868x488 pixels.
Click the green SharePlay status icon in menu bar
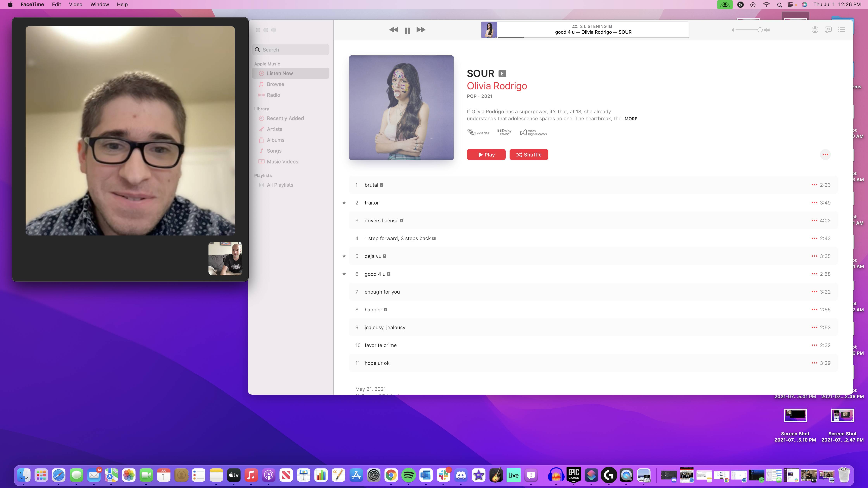(724, 5)
